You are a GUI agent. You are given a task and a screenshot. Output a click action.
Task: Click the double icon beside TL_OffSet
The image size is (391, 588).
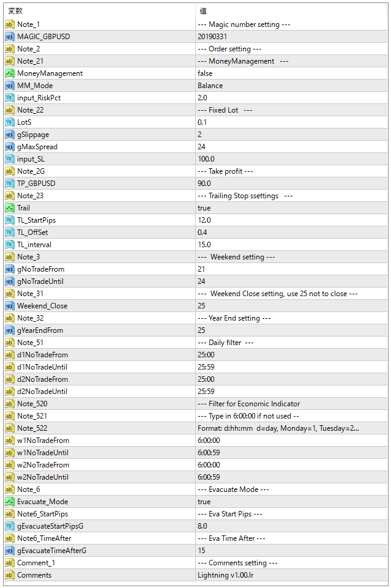click(x=10, y=233)
